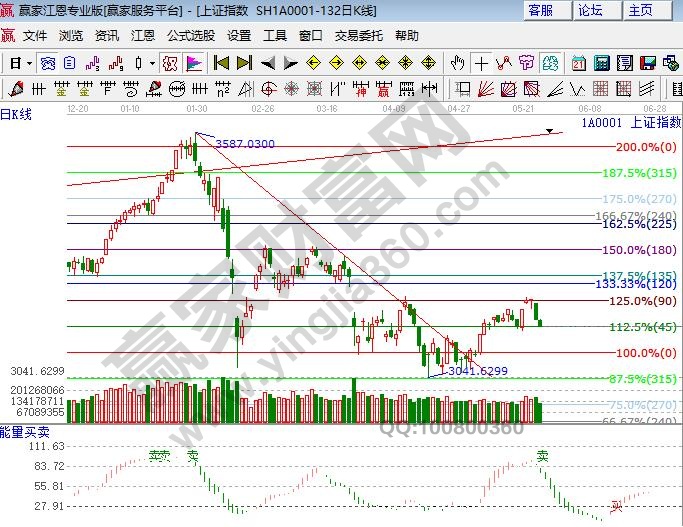Jump to first record arrow icon
This screenshot has width=683, height=527.
[x=221, y=63]
